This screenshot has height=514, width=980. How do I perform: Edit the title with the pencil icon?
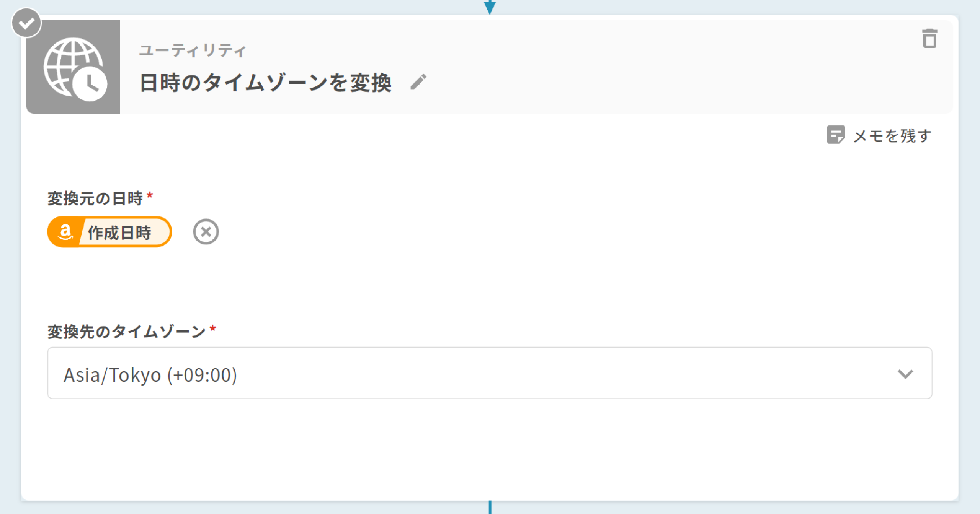pyautogui.click(x=418, y=82)
